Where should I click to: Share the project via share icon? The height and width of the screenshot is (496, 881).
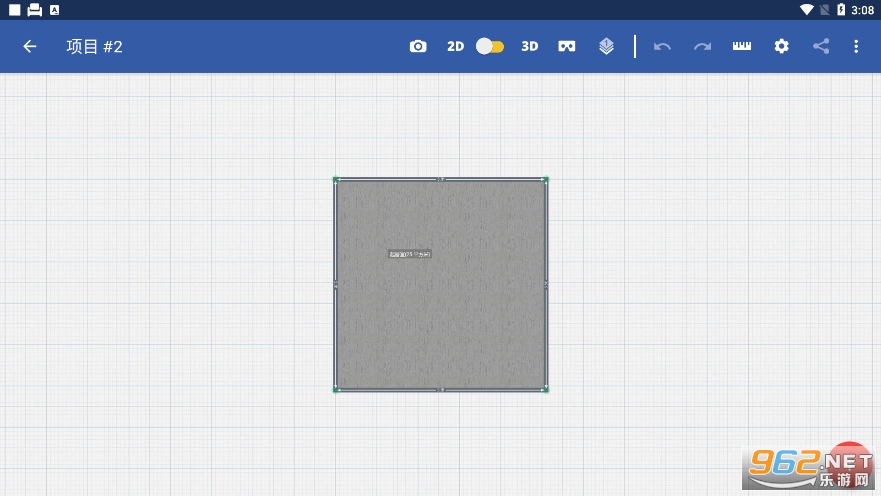coord(821,46)
